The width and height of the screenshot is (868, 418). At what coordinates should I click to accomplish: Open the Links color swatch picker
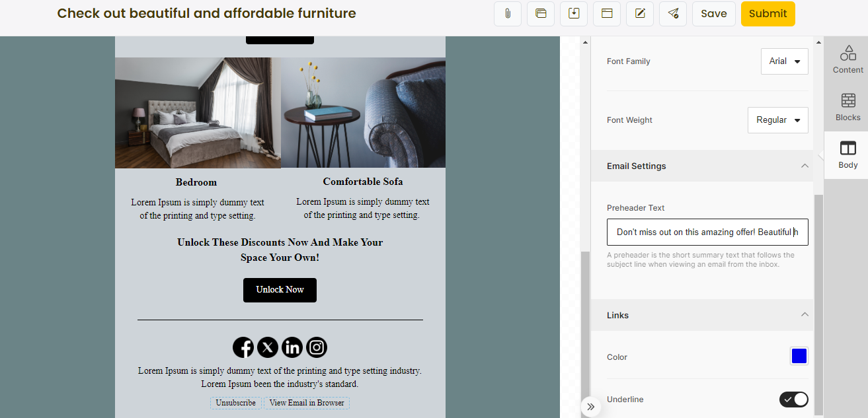(x=799, y=357)
